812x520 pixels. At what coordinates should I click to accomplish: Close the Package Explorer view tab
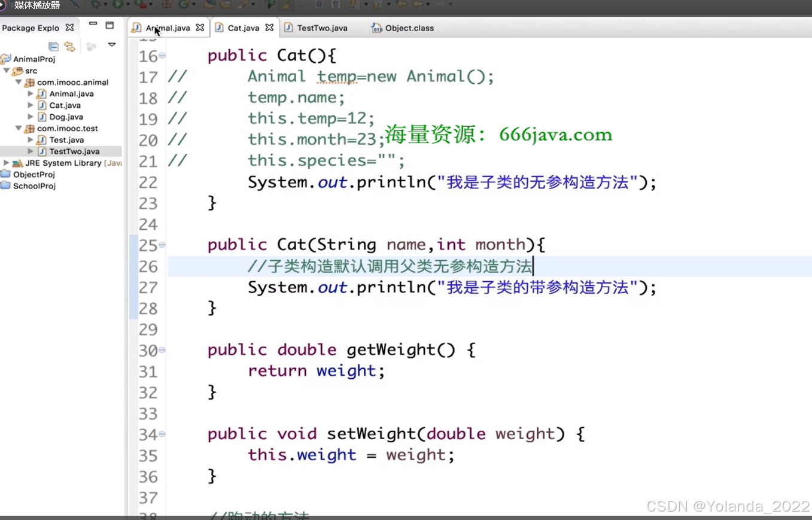pyautogui.click(x=69, y=28)
